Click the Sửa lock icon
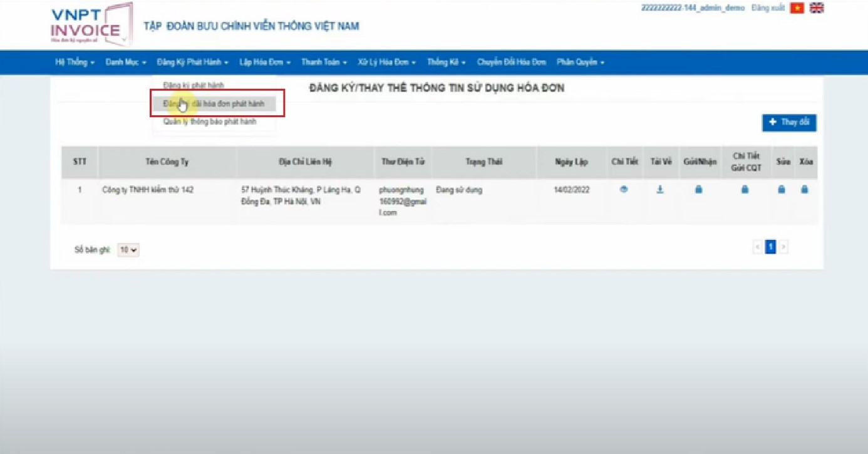868x454 pixels. click(782, 190)
